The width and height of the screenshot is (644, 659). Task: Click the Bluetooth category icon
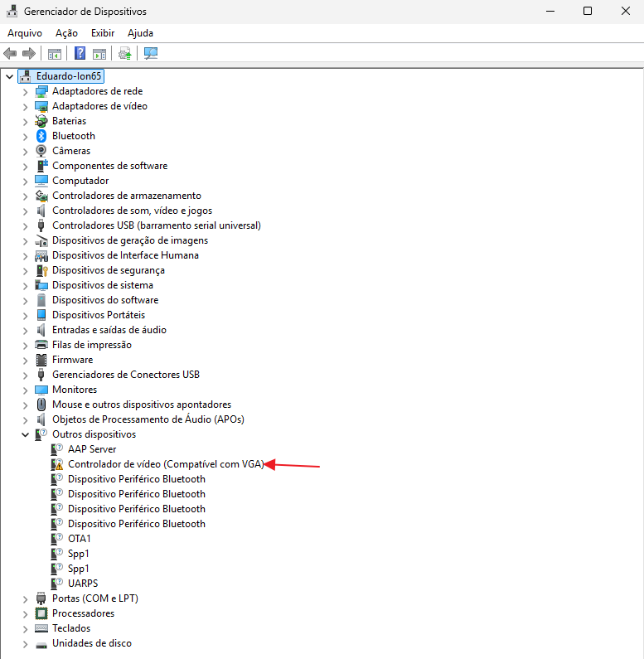point(41,136)
